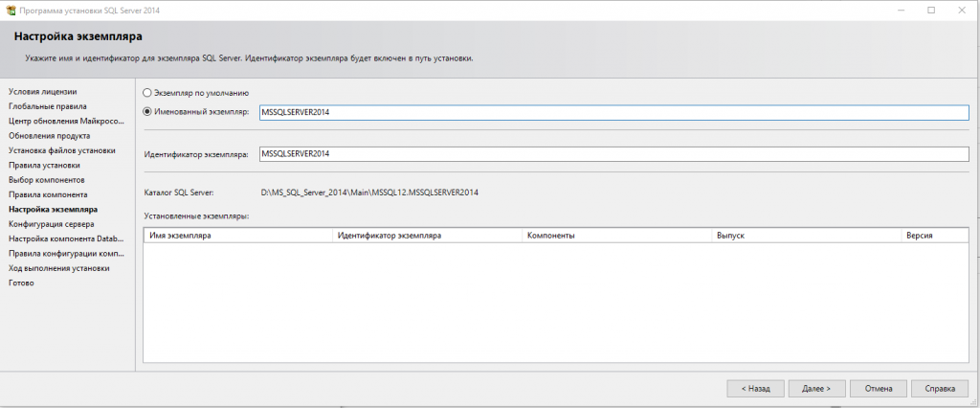This screenshot has height=408, width=980.
Task: Close the SQL Server setup window
Action: tap(963, 10)
